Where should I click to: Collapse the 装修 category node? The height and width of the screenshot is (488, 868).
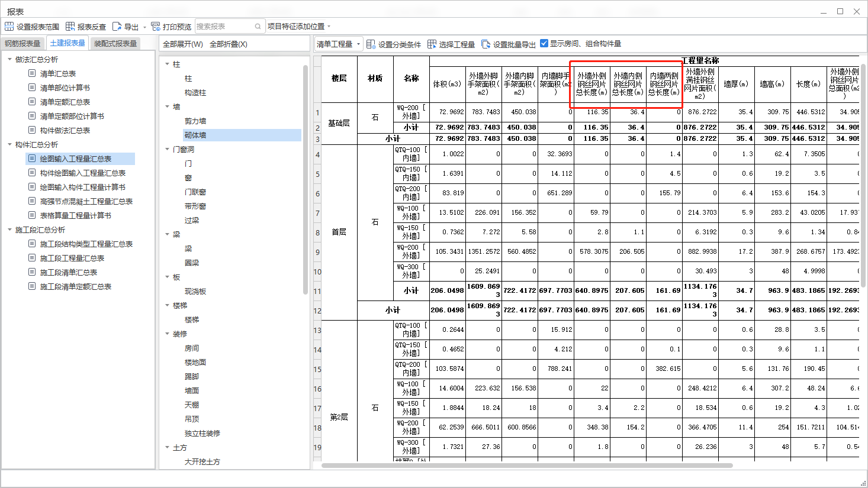point(168,334)
